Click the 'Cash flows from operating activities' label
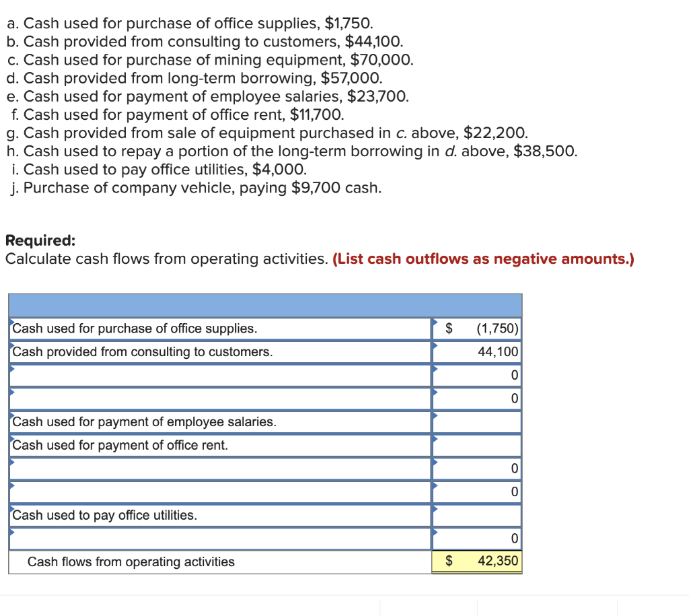 pyautogui.click(x=131, y=562)
